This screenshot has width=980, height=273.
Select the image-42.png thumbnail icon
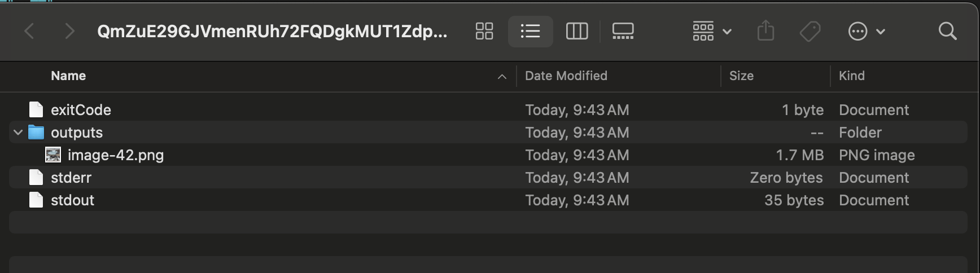point(53,155)
